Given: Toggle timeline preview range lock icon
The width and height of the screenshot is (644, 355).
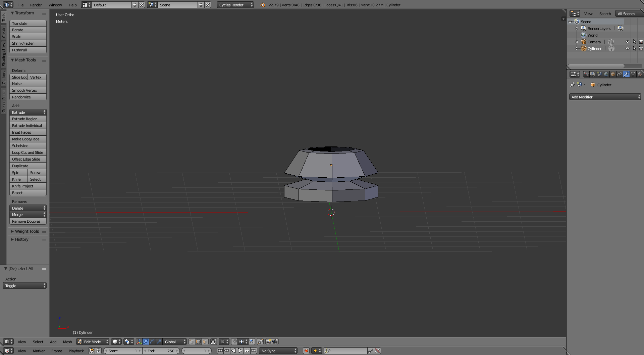Looking at the screenshot, I should click(98, 351).
